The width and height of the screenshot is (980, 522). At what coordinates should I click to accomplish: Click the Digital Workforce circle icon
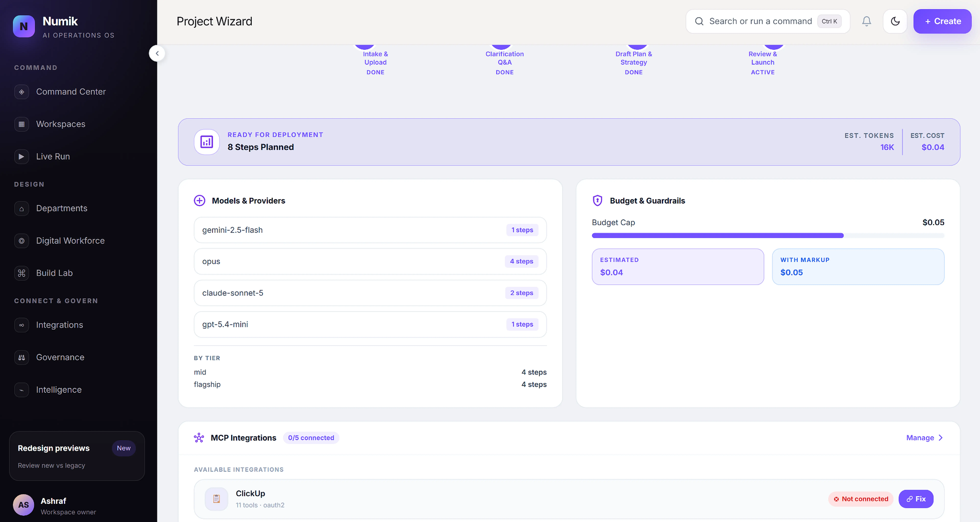[22, 241]
